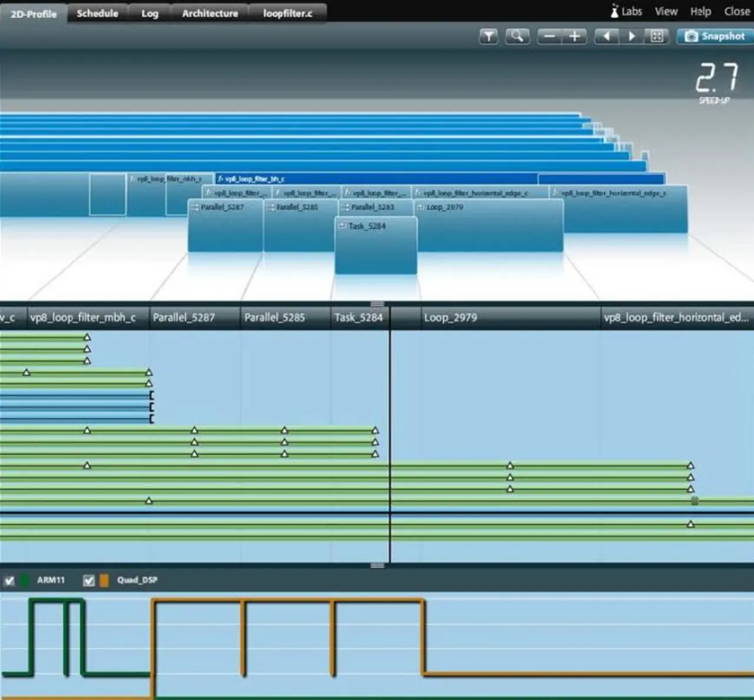Viewport: 754px width, 700px height.
Task: Click the splitter handle above column headers
Action: [377, 304]
